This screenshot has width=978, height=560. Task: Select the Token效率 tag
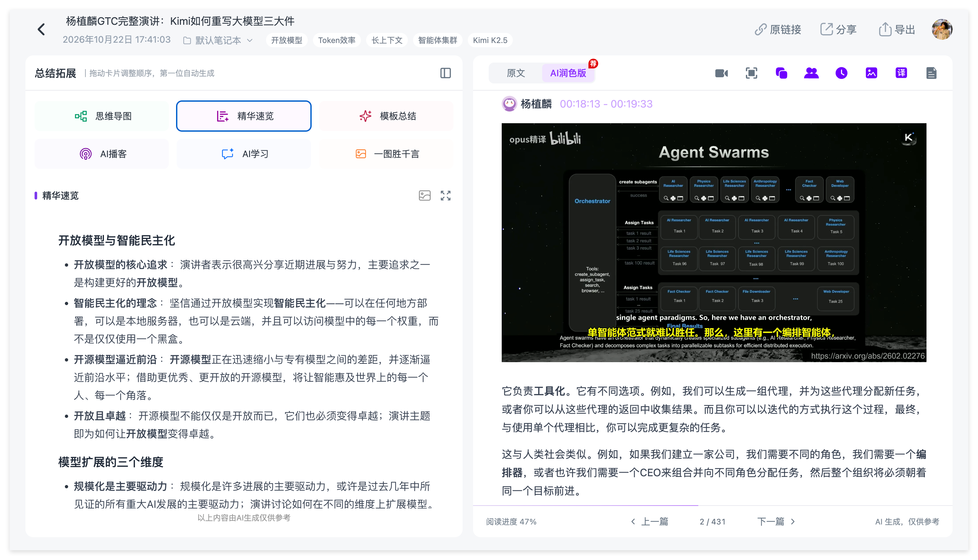click(336, 40)
